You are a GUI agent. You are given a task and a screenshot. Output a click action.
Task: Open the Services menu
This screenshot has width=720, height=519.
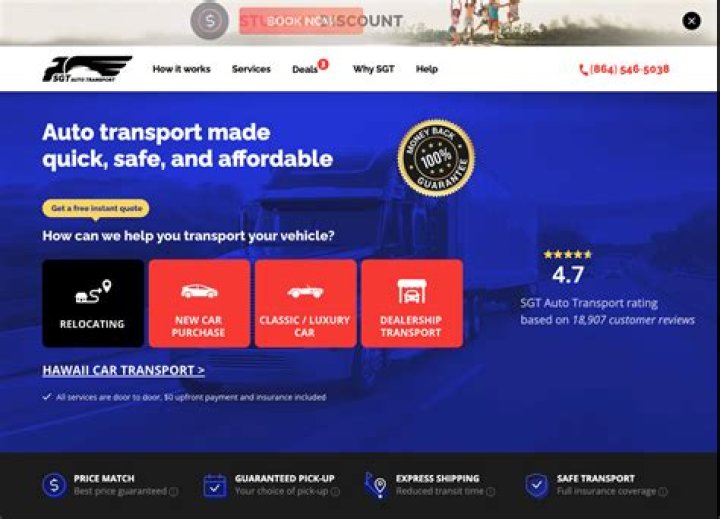[x=251, y=69]
